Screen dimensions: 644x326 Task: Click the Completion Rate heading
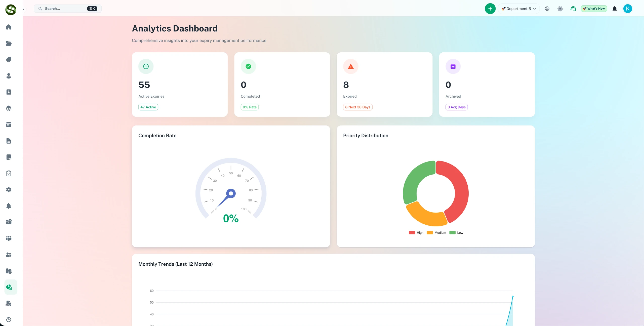(157, 136)
